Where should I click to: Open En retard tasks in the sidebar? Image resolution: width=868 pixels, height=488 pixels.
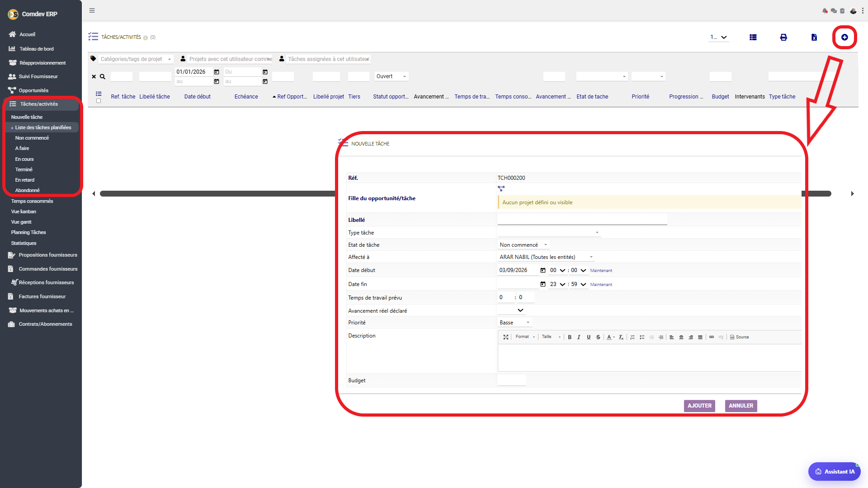click(24, 180)
